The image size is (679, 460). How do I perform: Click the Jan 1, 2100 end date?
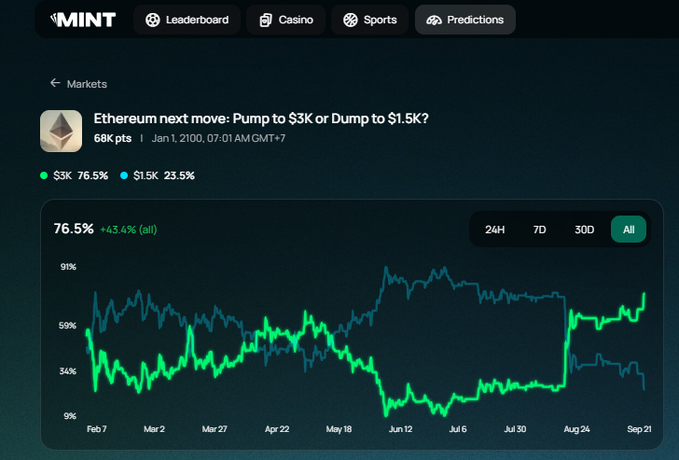(218, 138)
